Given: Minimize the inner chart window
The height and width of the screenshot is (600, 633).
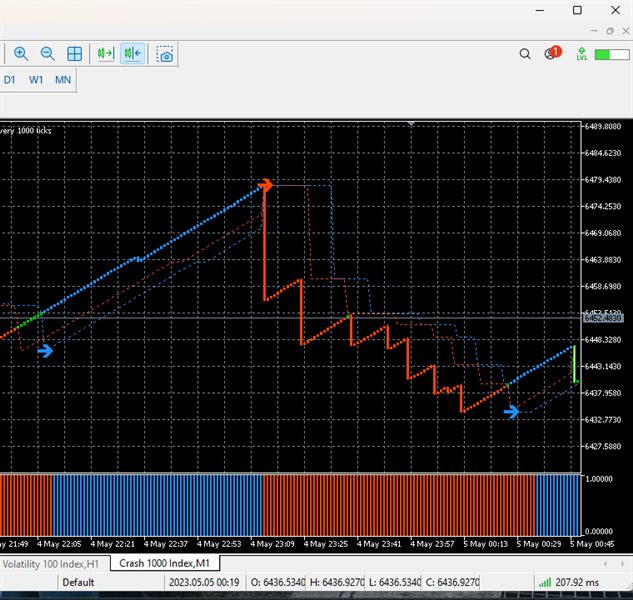Looking at the screenshot, I should [x=594, y=31].
